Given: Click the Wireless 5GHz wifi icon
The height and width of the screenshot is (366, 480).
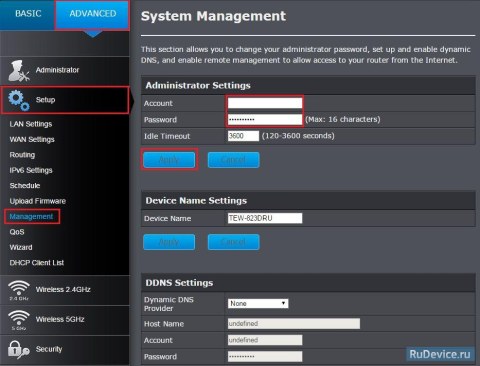Looking at the screenshot, I should pos(19,320).
